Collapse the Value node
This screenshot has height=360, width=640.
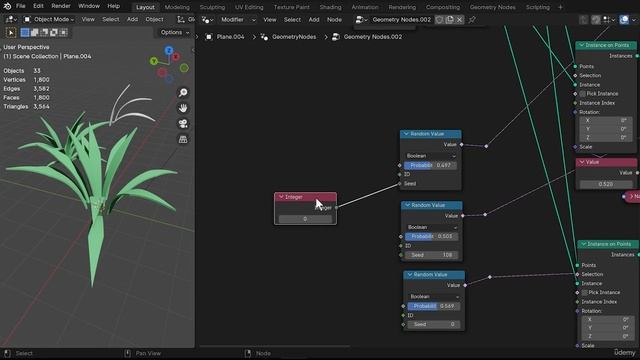[x=582, y=162]
